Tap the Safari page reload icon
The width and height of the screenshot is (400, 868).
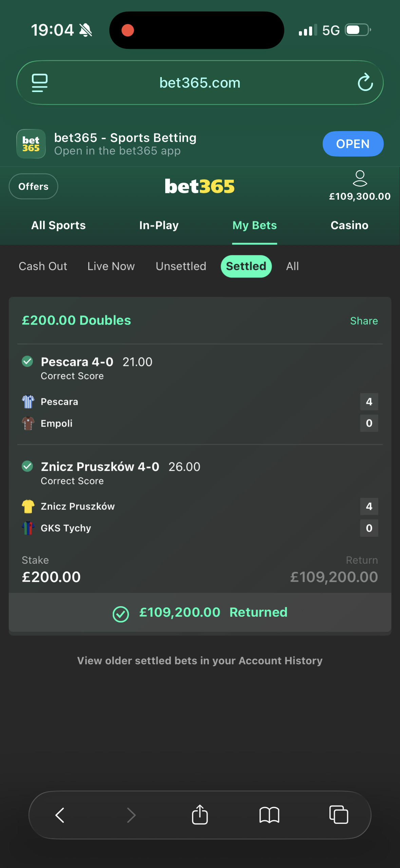(x=365, y=83)
